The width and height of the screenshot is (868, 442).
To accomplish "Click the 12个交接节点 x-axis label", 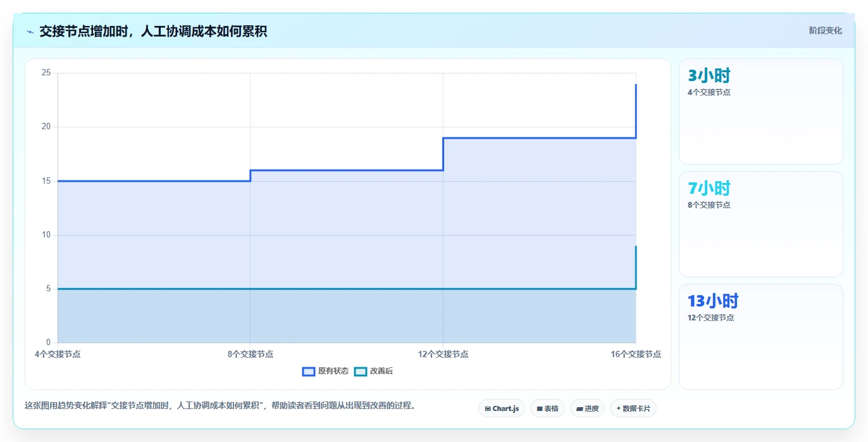I will tap(443, 354).
